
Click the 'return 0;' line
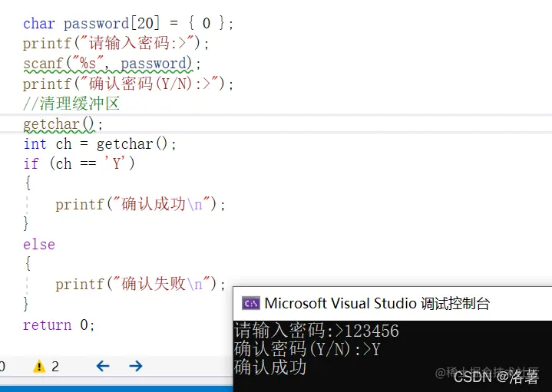point(59,324)
